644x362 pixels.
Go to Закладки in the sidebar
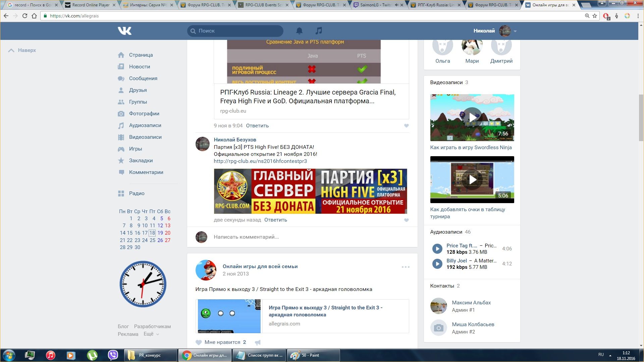(141, 161)
